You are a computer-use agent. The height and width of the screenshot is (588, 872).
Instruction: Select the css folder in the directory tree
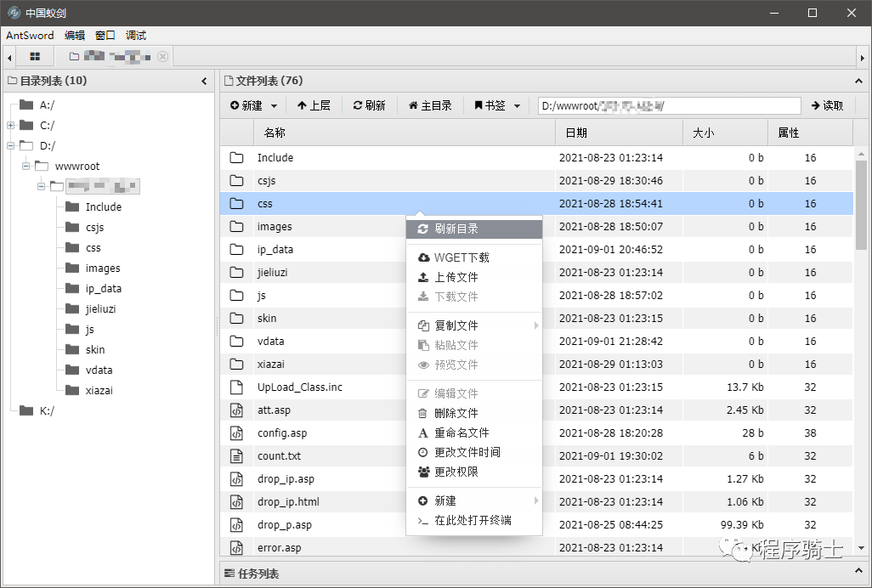click(x=95, y=247)
